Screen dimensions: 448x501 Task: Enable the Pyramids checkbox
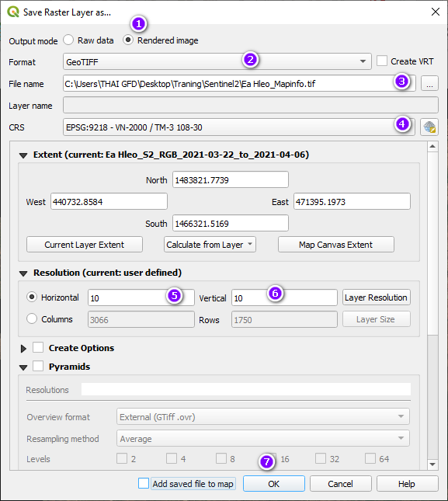[38, 366]
